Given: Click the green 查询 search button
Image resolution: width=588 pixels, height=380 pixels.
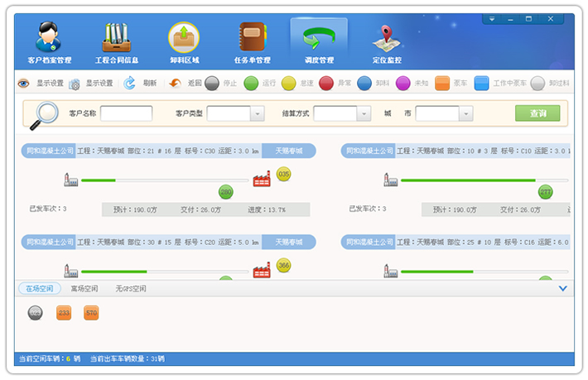Looking at the screenshot, I should coord(537,113).
